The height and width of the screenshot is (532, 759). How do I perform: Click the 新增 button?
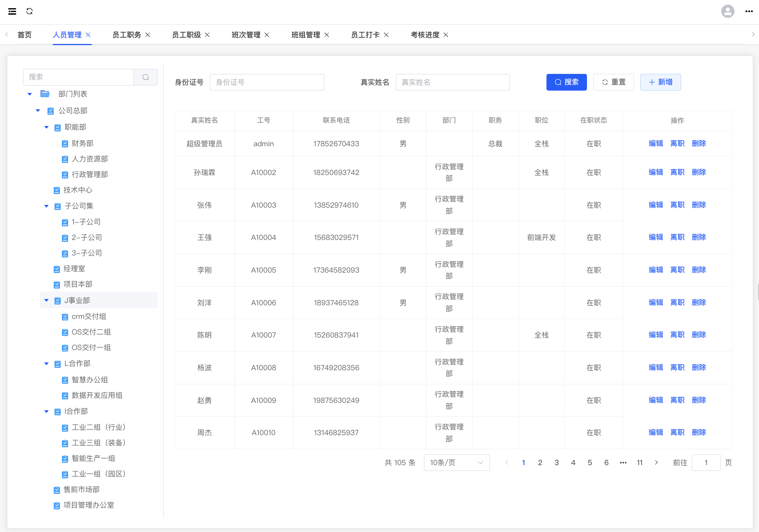point(661,82)
